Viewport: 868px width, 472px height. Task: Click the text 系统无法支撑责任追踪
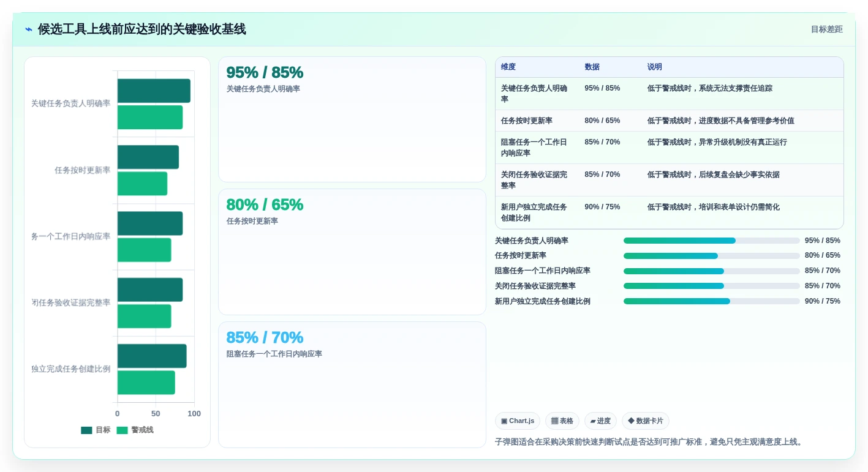(736, 88)
